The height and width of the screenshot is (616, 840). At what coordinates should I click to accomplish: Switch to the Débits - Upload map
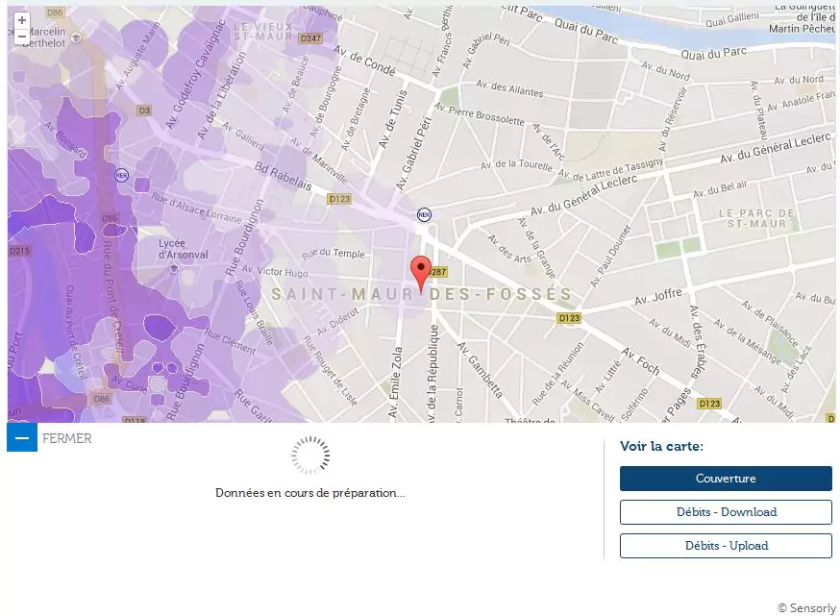[x=726, y=546]
